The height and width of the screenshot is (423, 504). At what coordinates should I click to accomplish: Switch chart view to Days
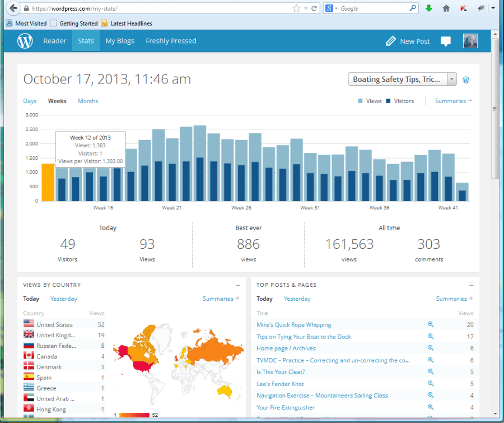30,101
